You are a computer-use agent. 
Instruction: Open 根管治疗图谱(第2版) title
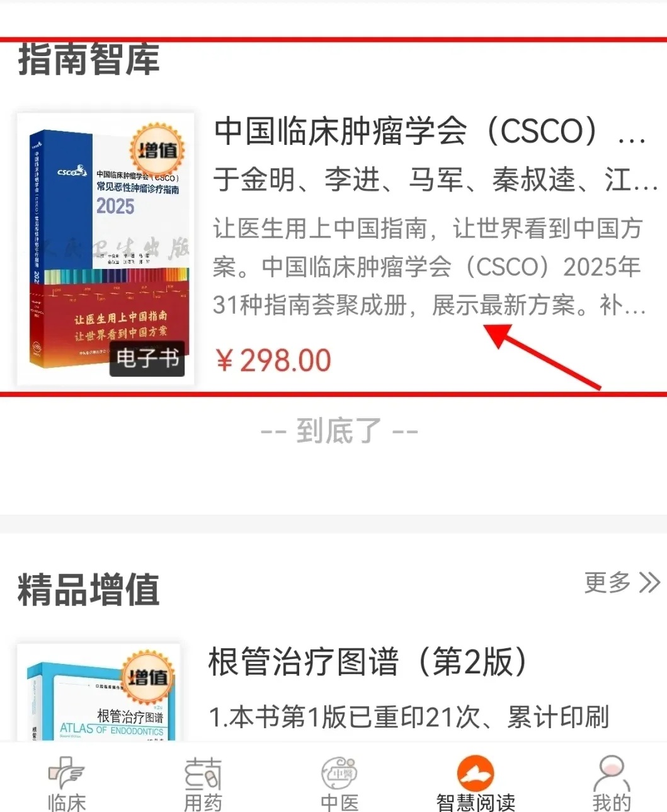(x=368, y=662)
